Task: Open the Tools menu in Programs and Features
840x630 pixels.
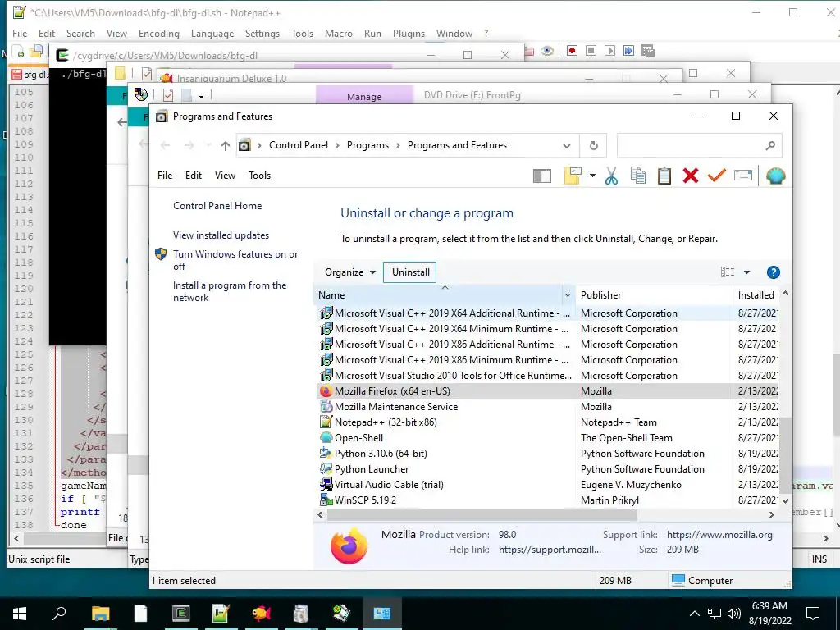Action: 259,176
